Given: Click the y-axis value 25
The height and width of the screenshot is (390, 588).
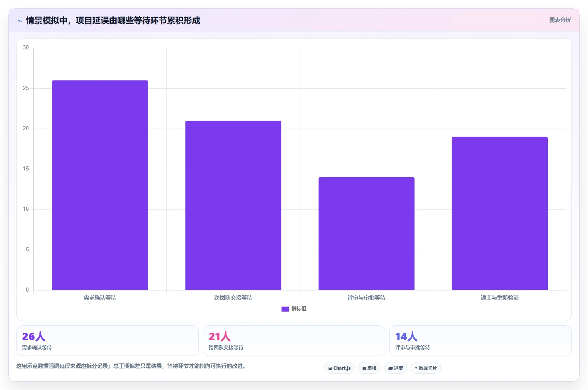Looking at the screenshot, I should (x=26, y=88).
